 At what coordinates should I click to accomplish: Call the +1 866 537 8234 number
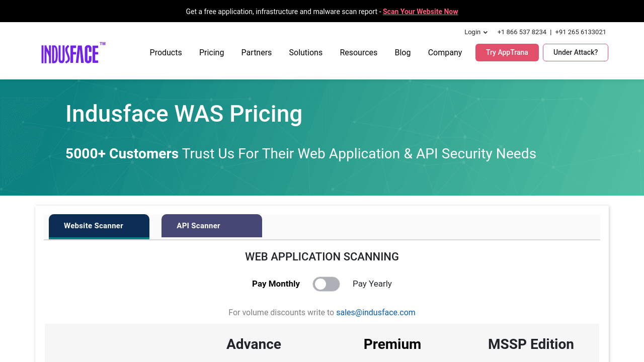(x=522, y=32)
